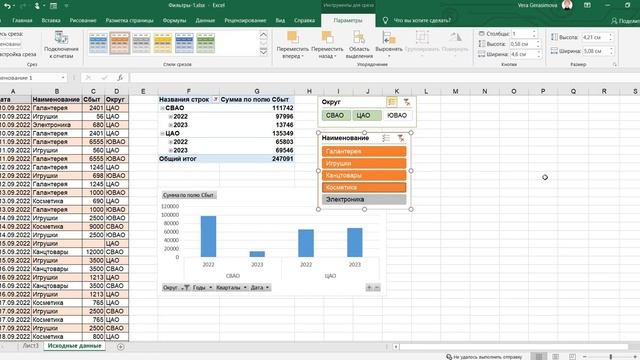The height and width of the screenshot is (360, 640).
Task: Open the Report Connections (Подключения к отчетам) tool
Action: pos(61,45)
